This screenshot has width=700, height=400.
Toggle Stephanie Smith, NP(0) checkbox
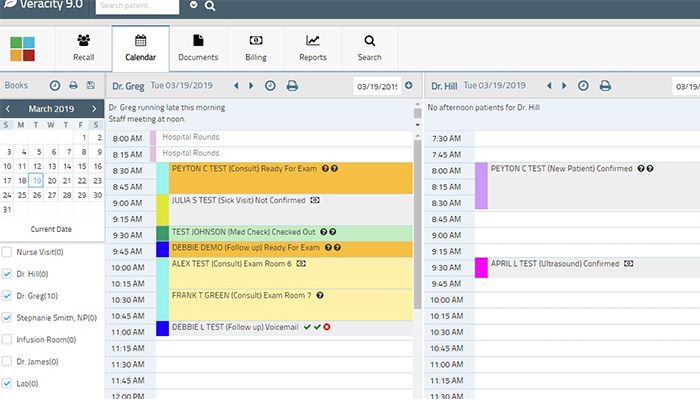pyautogui.click(x=7, y=317)
